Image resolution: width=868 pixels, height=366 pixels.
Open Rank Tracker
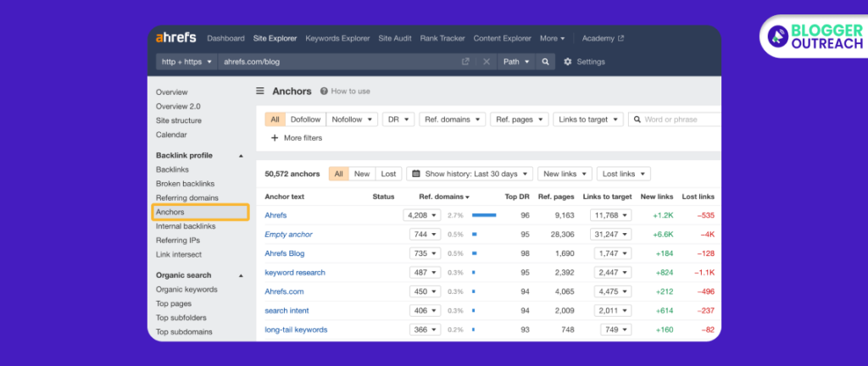click(442, 38)
